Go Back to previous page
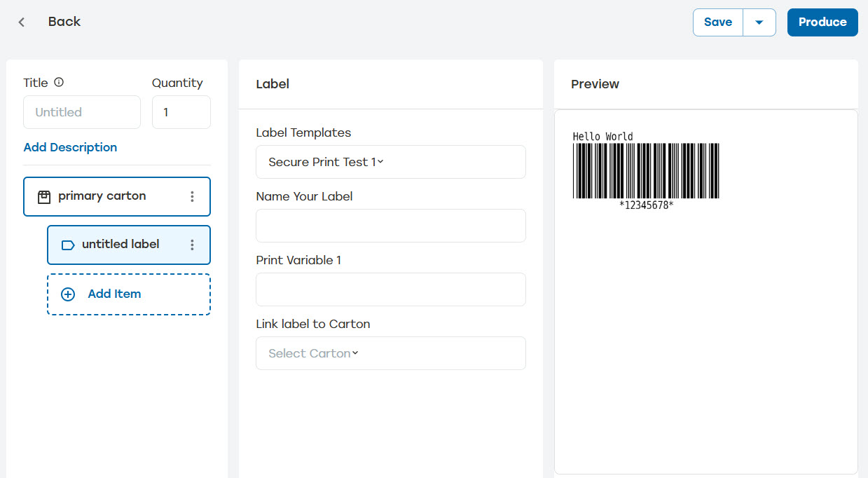This screenshot has width=868, height=478. coord(64,22)
